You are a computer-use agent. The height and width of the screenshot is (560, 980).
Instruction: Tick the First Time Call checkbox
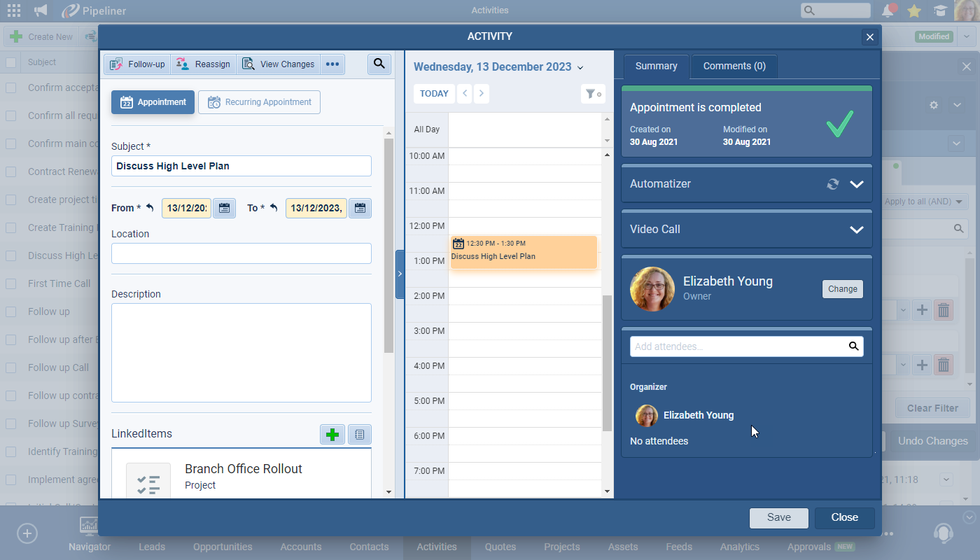(11, 283)
